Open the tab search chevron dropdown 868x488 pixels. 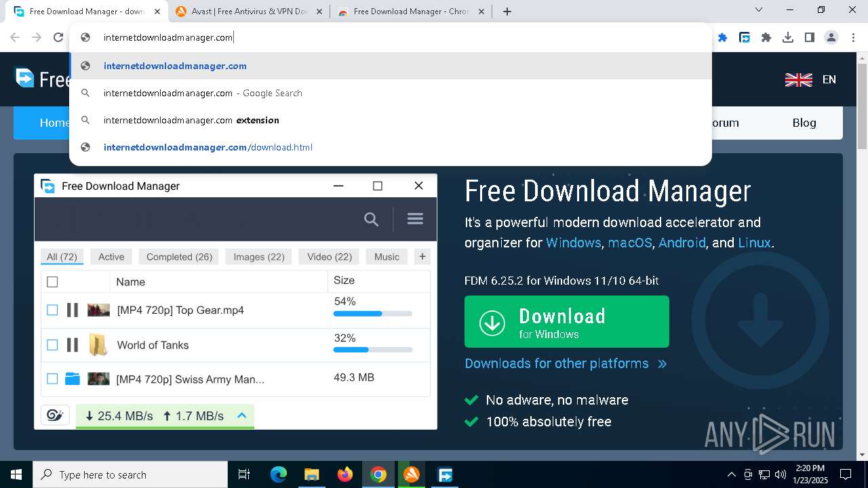(759, 9)
